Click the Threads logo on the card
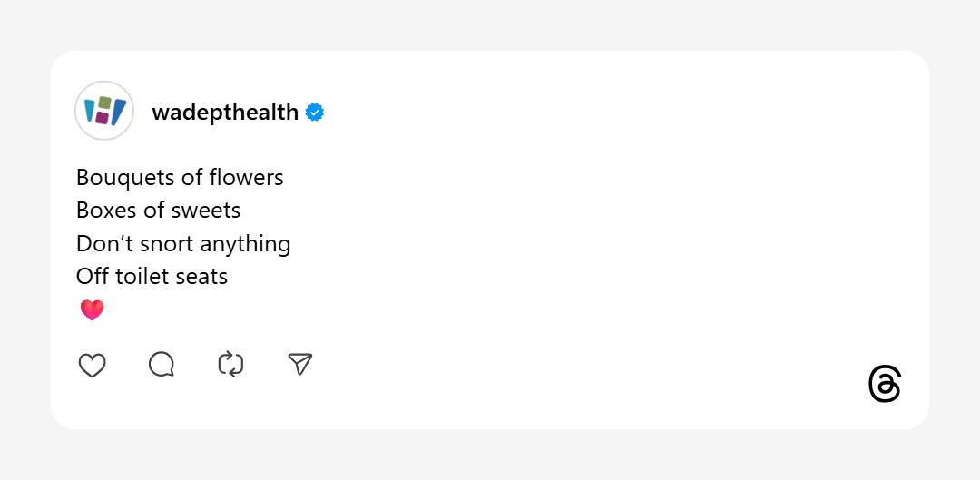980x480 pixels. (885, 385)
